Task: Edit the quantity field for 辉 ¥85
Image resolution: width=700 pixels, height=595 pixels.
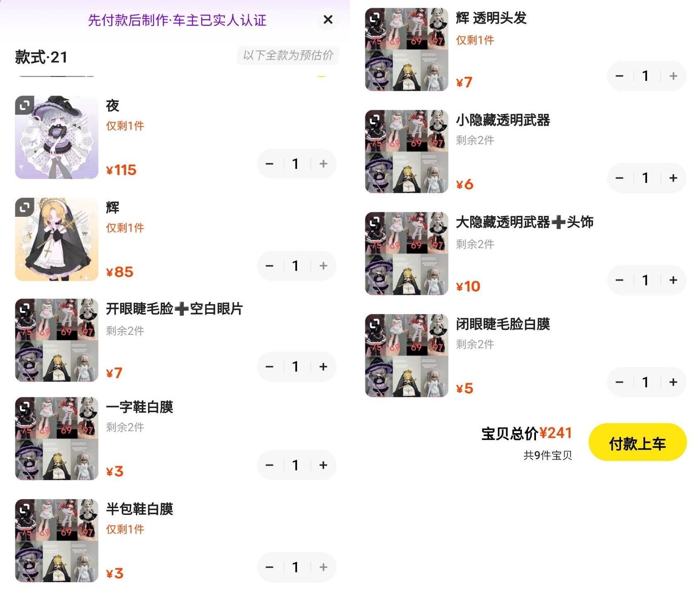Action: click(296, 266)
